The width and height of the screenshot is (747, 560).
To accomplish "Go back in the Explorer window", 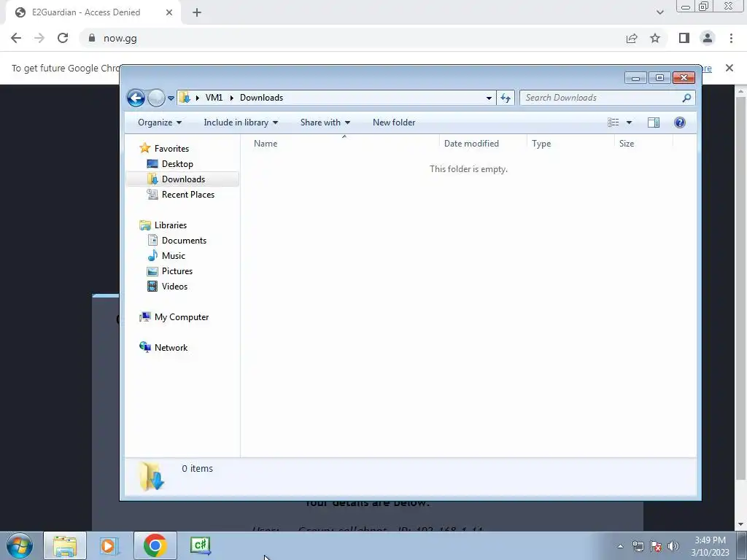I will tap(136, 98).
